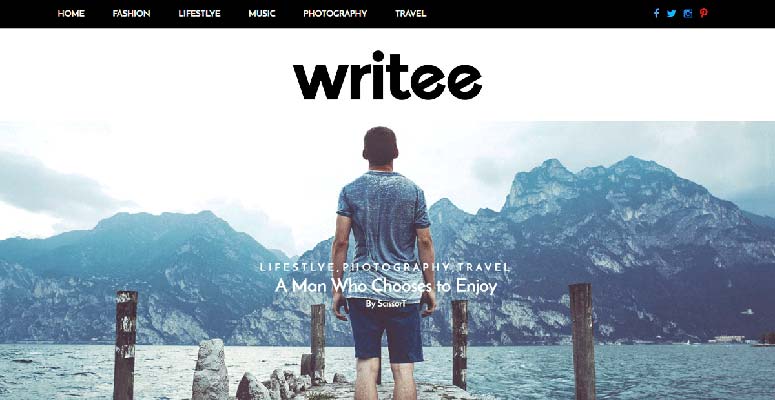The height and width of the screenshot is (400, 775).
Task: Click the red Pinterest icon
Action: pos(703,13)
